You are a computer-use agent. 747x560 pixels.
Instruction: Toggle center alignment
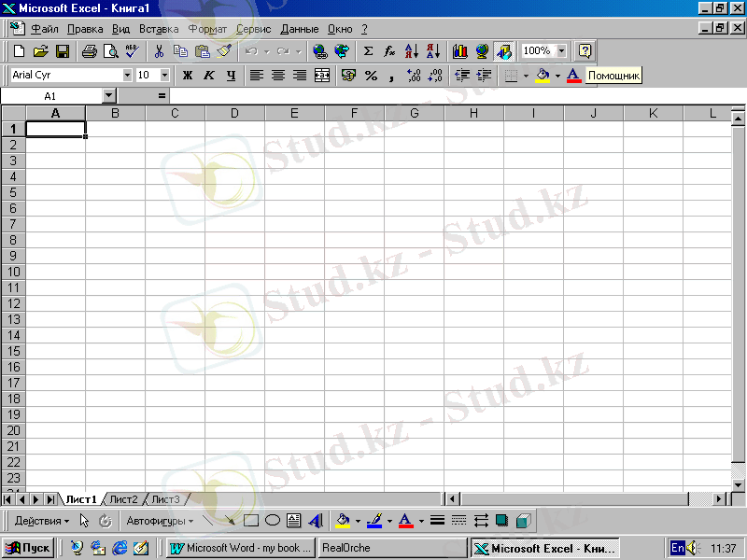(x=278, y=76)
